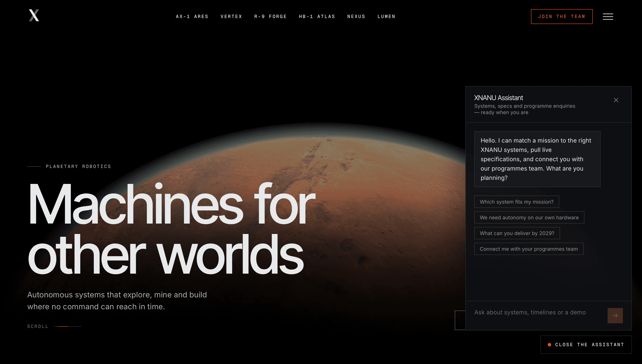Click the 'Machines for other worlds' headline

(171, 229)
